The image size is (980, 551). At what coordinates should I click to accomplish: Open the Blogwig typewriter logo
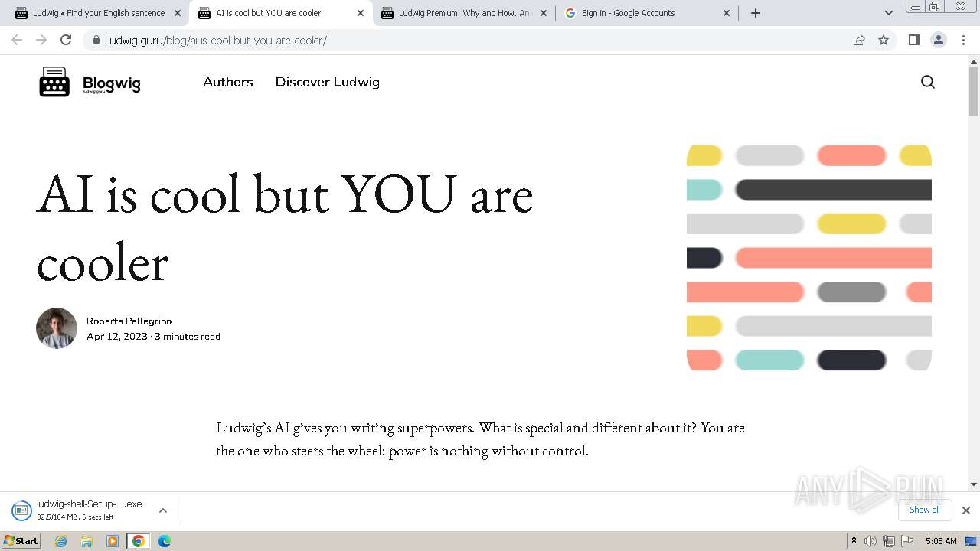pyautogui.click(x=54, y=82)
